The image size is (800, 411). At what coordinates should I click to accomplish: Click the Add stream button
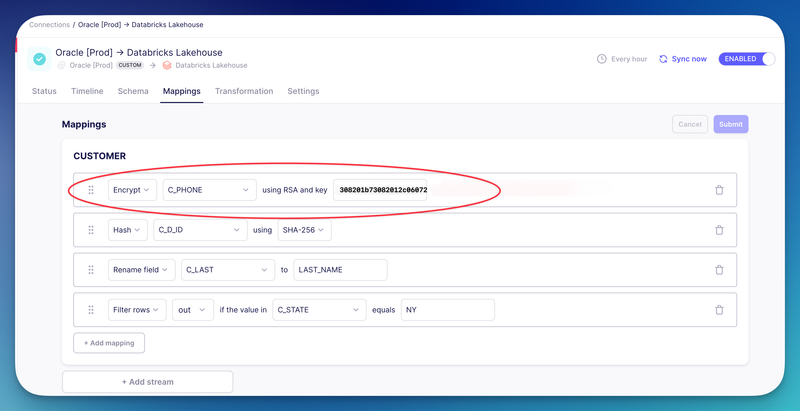click(x=147, y=381)
